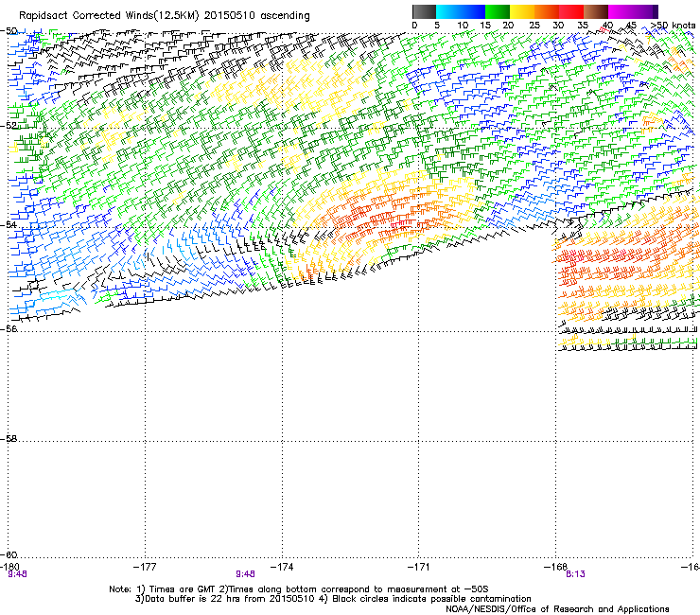Click the purple 9:48 time near -174
Screen dimensions: 700x615
[x=246, y=574]
